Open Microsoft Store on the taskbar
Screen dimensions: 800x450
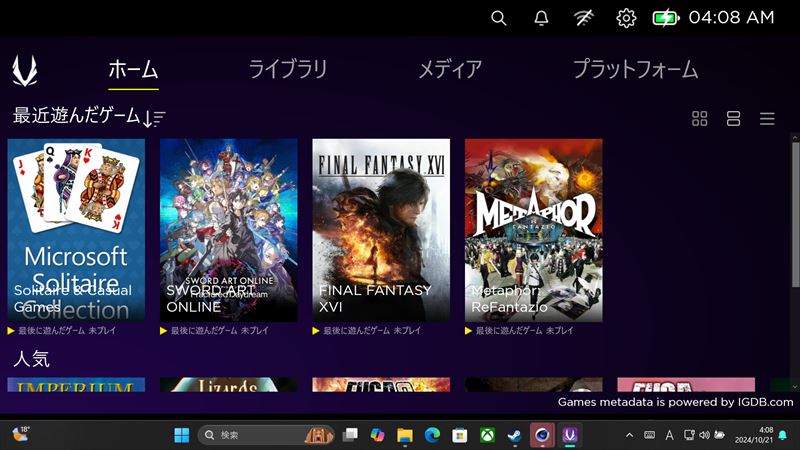(x=460, y=435)
